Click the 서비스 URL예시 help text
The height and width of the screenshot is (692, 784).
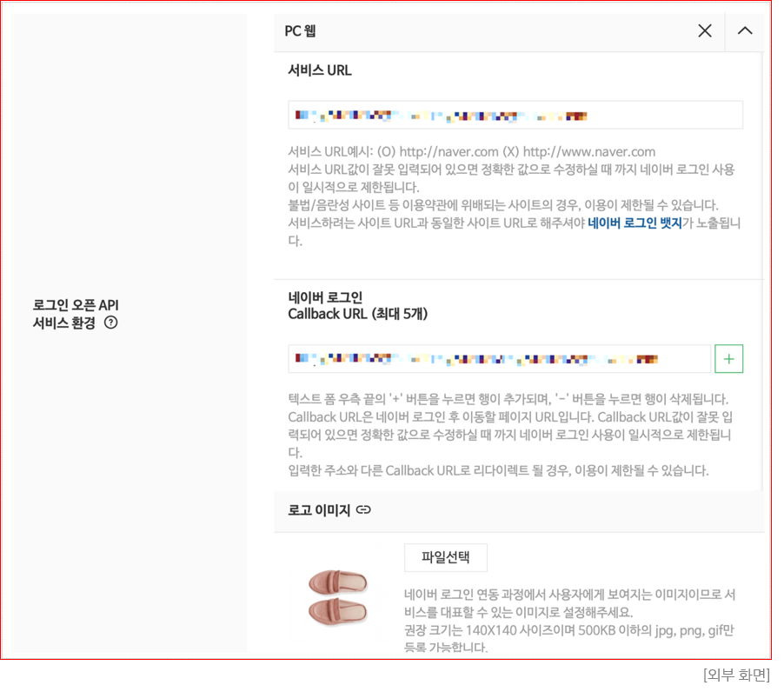[x=471, y=151]
